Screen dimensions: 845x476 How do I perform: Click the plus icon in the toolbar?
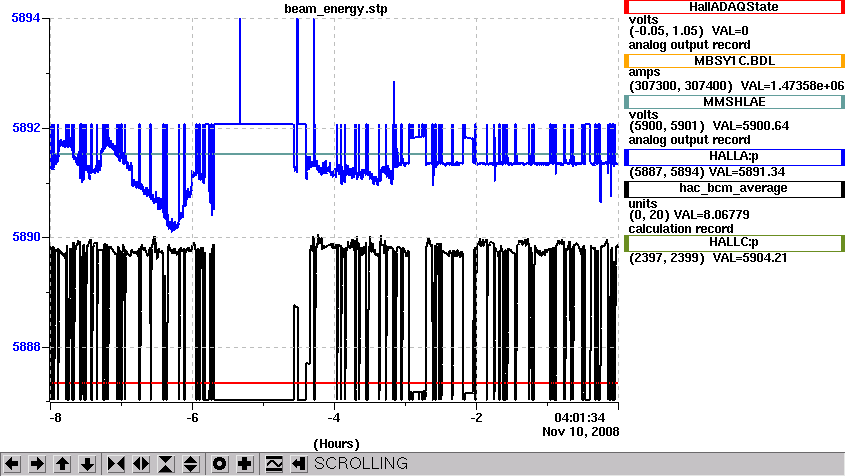coord(245,464)
